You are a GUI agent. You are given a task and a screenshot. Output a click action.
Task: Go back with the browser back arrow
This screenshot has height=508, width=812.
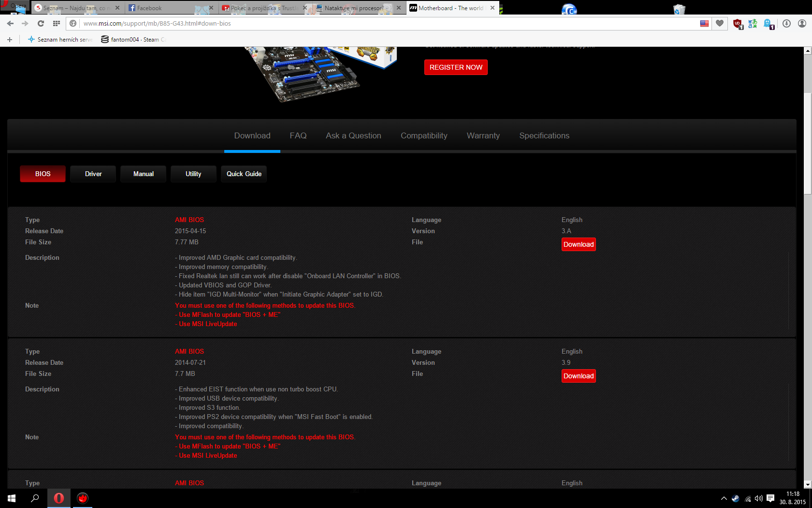[11, 23]
